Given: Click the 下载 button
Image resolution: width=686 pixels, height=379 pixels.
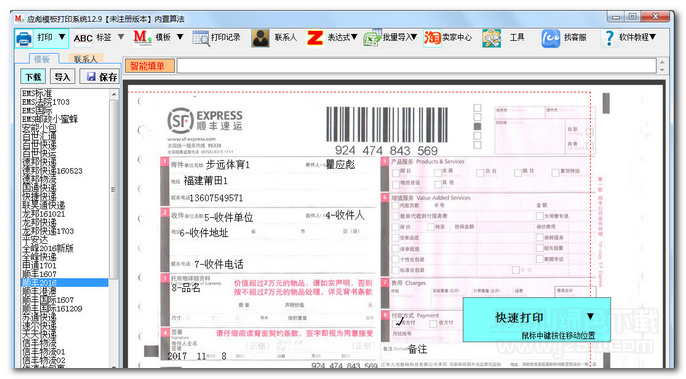Looking at the screenshot, I should [x=33, y=77].
